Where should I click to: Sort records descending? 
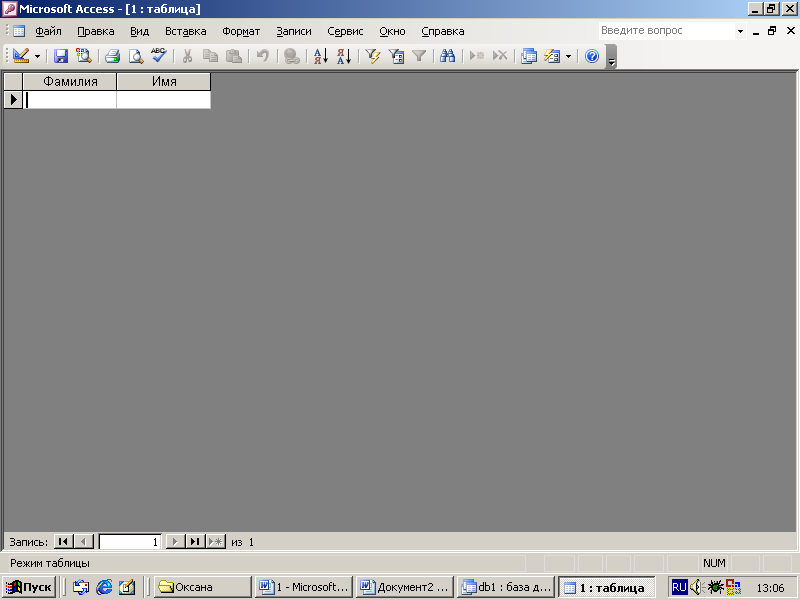point(344,56)
